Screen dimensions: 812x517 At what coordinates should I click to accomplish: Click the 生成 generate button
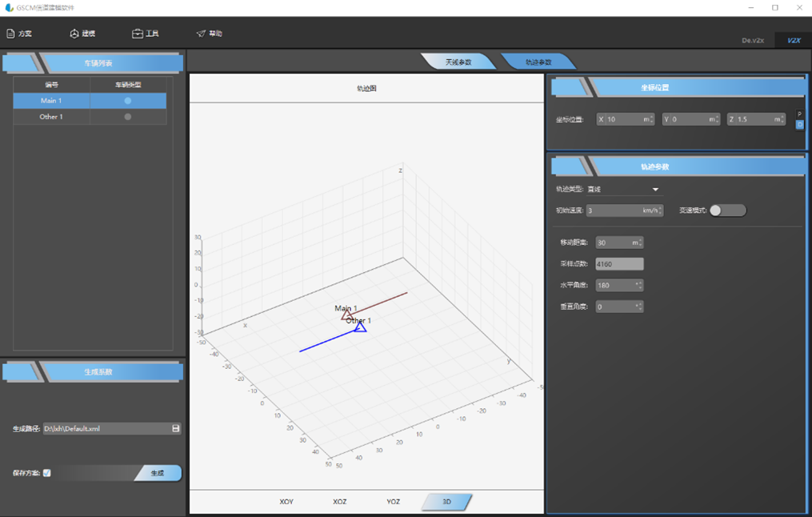158,473
